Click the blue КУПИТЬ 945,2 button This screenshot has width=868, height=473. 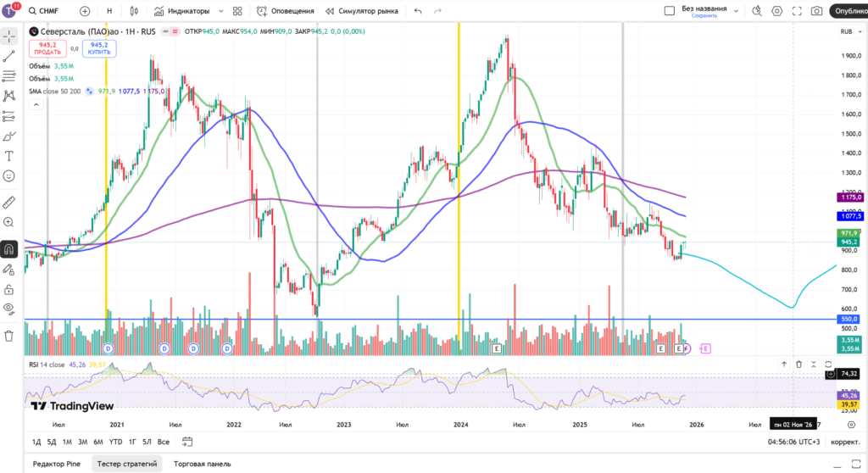pyautogui.click(x=99, y=48)
